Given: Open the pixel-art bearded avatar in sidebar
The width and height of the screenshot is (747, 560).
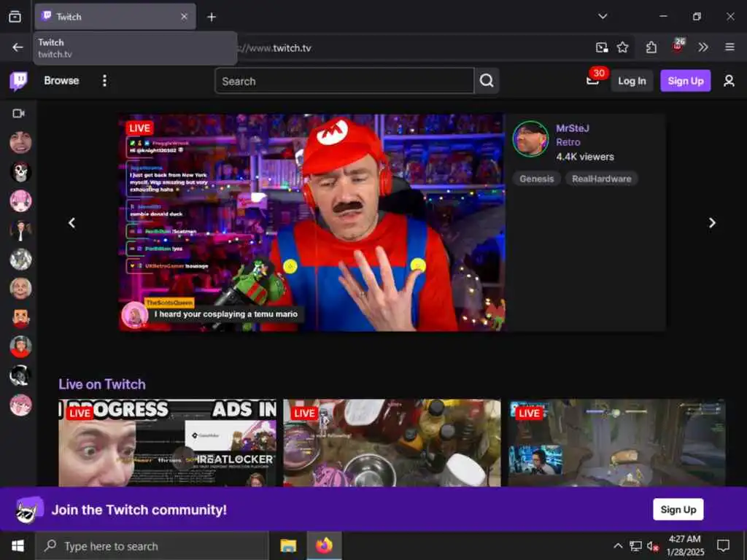Looking at the screenshot, I should pos(20,318).
